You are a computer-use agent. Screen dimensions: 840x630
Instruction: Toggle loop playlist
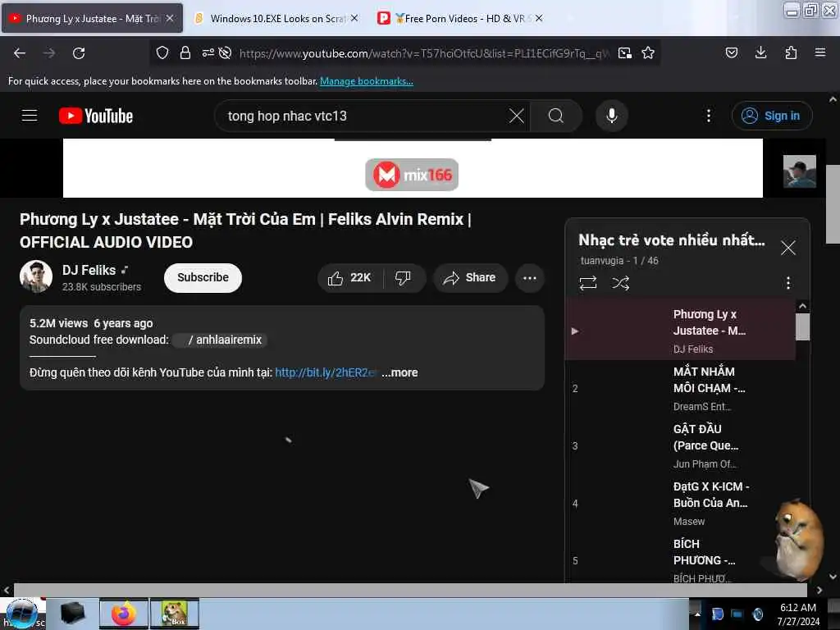click(587, 282)
